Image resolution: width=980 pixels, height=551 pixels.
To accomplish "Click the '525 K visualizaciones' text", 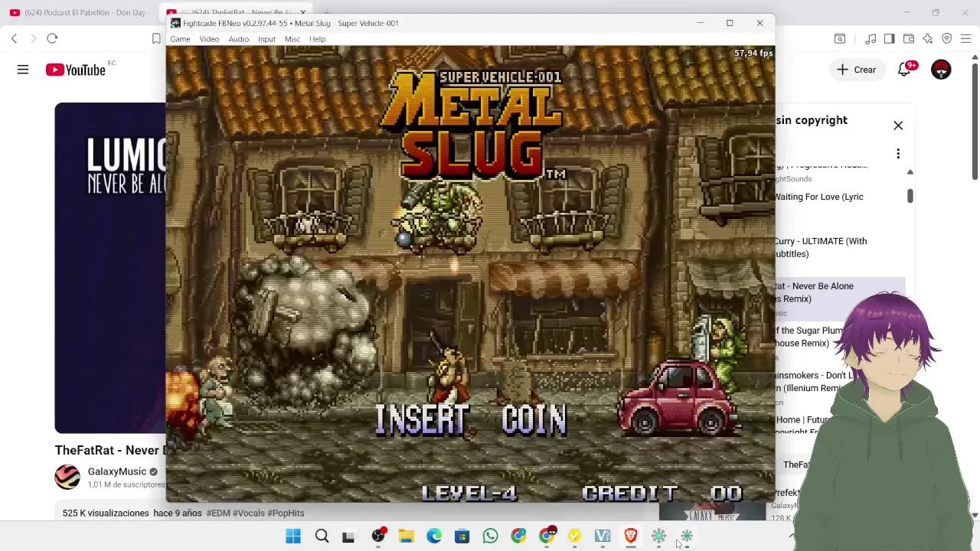I will 106,513.
